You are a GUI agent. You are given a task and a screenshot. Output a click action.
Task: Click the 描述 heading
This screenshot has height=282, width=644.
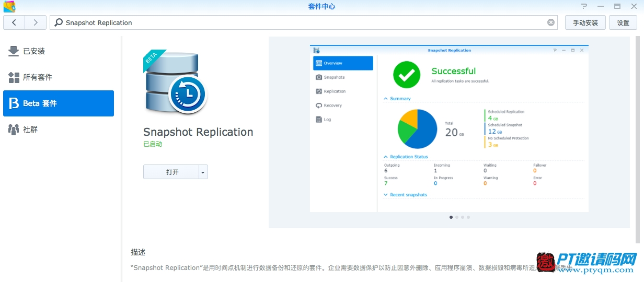(x=138, y=252)
